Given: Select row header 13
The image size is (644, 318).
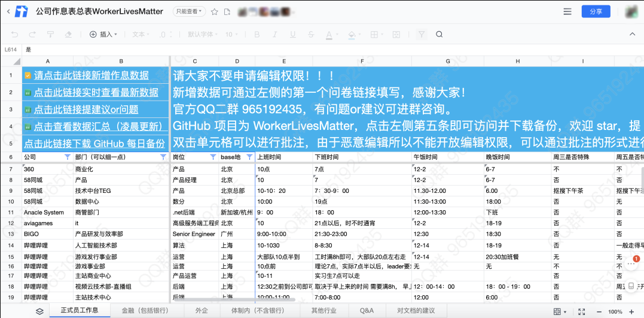Looking at the screenshot, I should (x=11, y=234).
